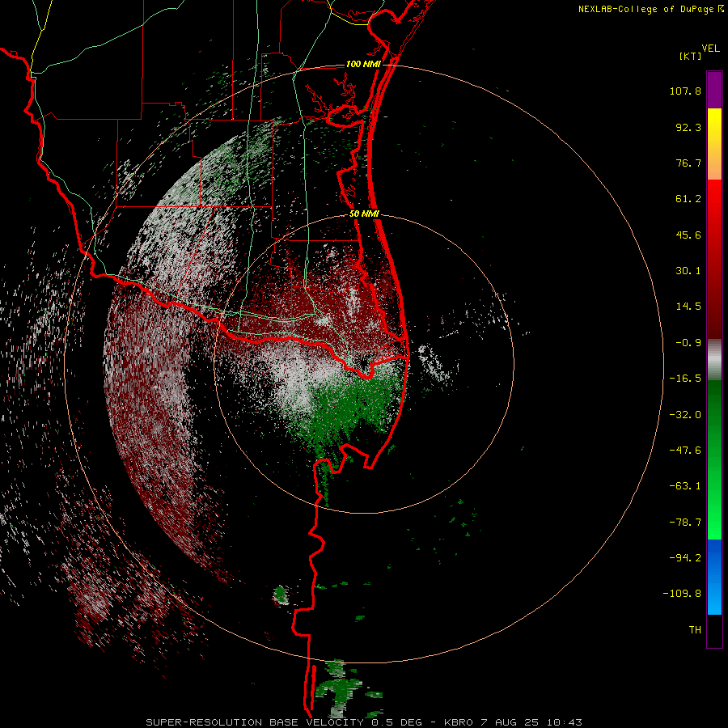The height and width of the screenshot is (728, 728).
Task: Select the -78.7 scale value
Action: click(685, 523)
